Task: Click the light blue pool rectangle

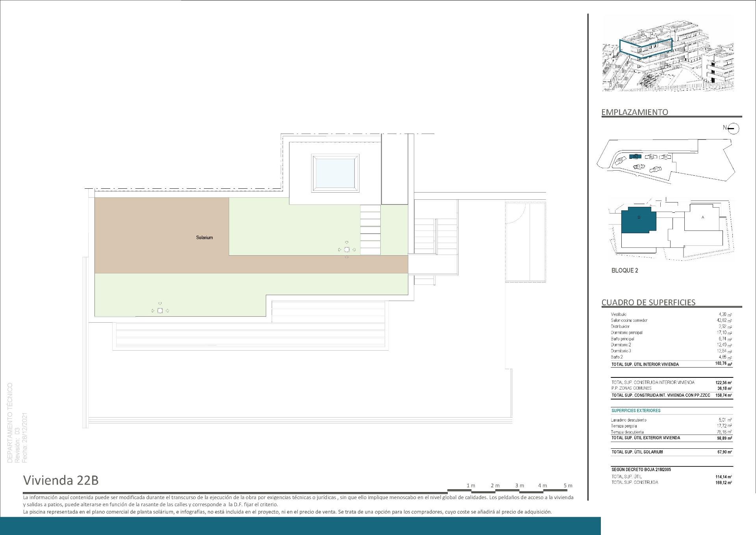Action: coord(335,173)
